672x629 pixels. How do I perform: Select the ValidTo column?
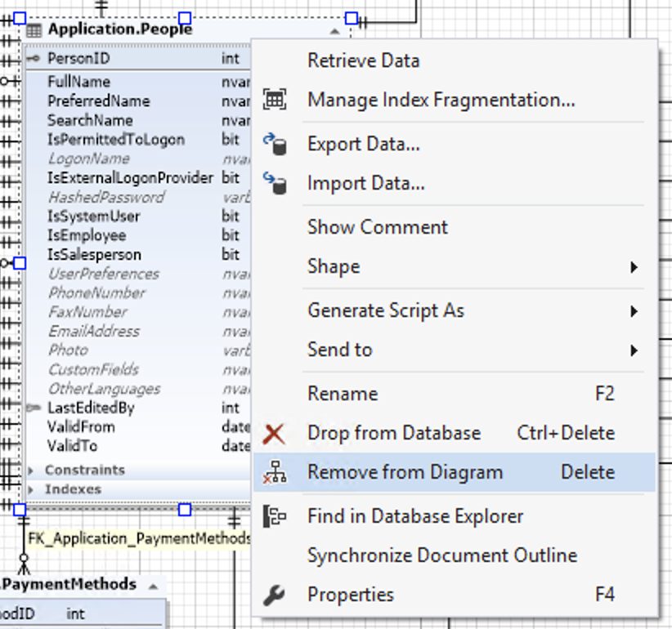(x=138, y=446)
